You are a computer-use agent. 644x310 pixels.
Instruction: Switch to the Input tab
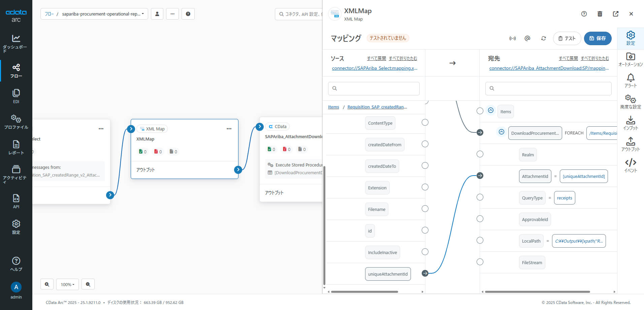tap(631, 123)
